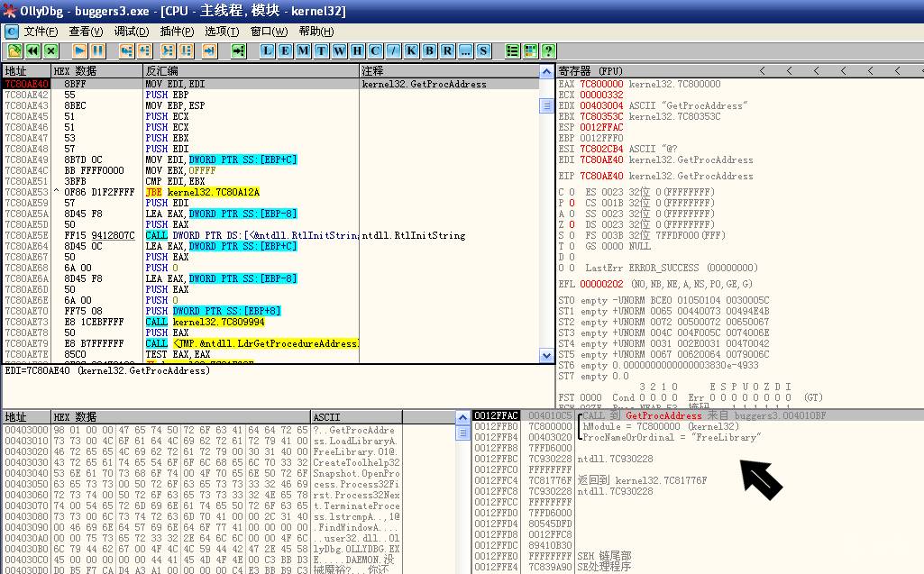This screenshot has height=574, width=924.
Task: Open the 窗口(W) menu
Action: (270, 32)
